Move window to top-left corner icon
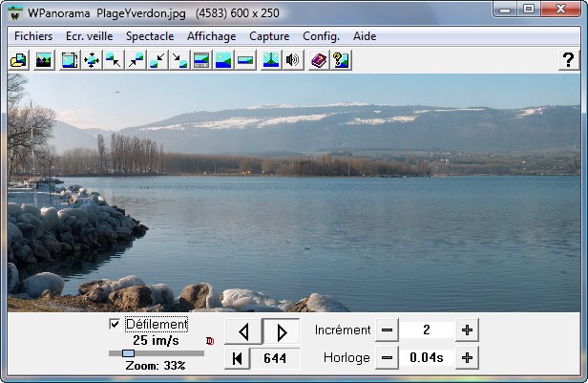588x383 pixels. [114, 60]
